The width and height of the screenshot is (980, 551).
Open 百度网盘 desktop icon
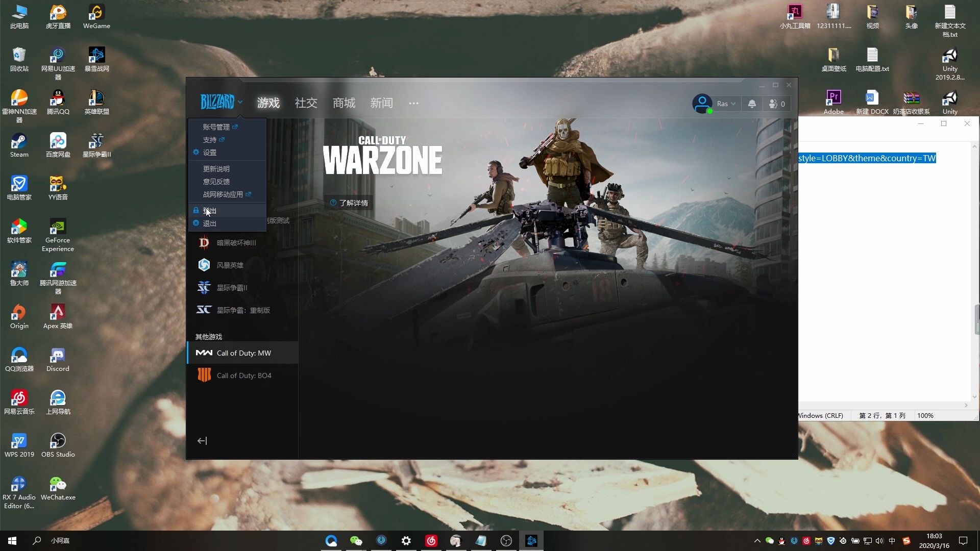pos(58,145)
